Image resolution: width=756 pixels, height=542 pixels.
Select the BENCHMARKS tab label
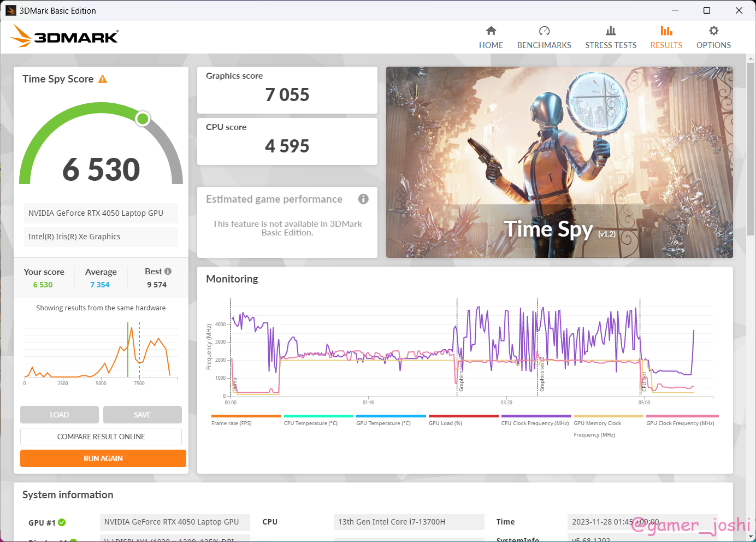(544, 45)
